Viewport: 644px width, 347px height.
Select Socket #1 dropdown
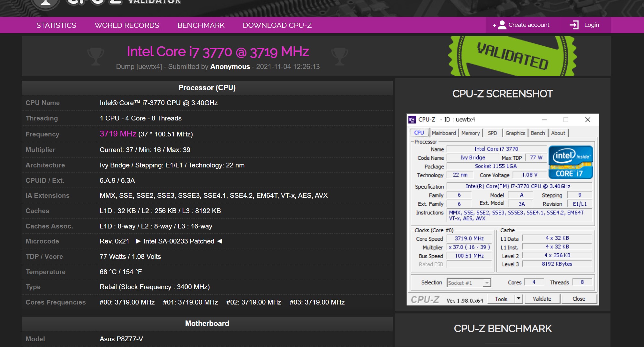click(468, 282)
